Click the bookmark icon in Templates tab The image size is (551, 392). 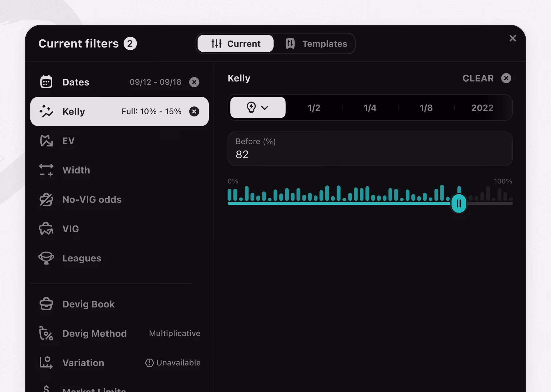[x=290, y=44]
